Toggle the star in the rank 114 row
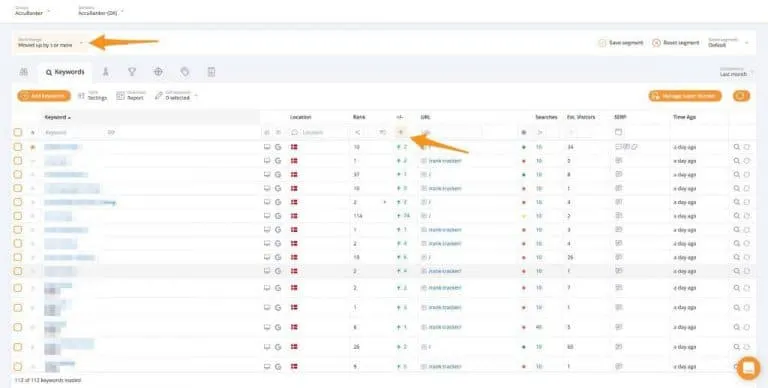768x388 pixels. click(x=33, y=216)
